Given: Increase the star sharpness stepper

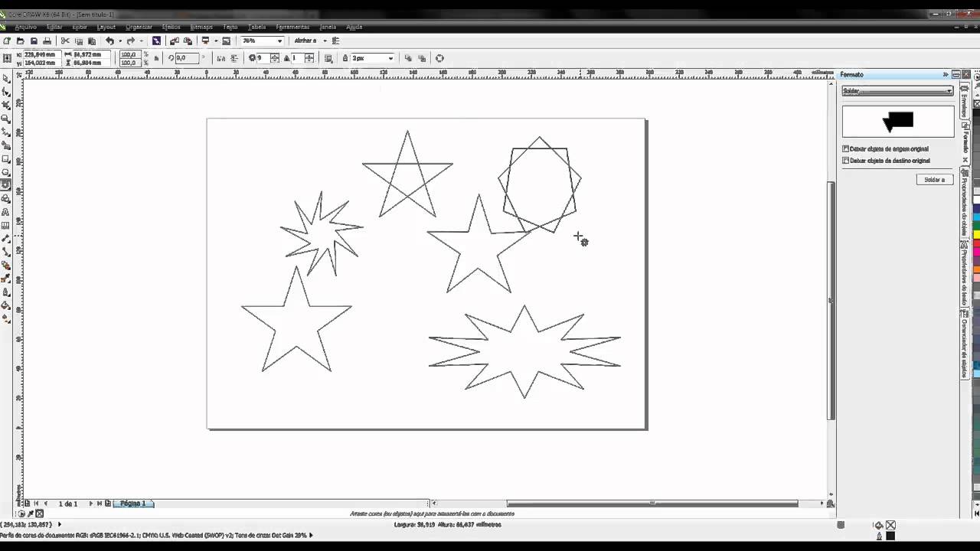Looking at the screenshot, I should click(308, 56).
